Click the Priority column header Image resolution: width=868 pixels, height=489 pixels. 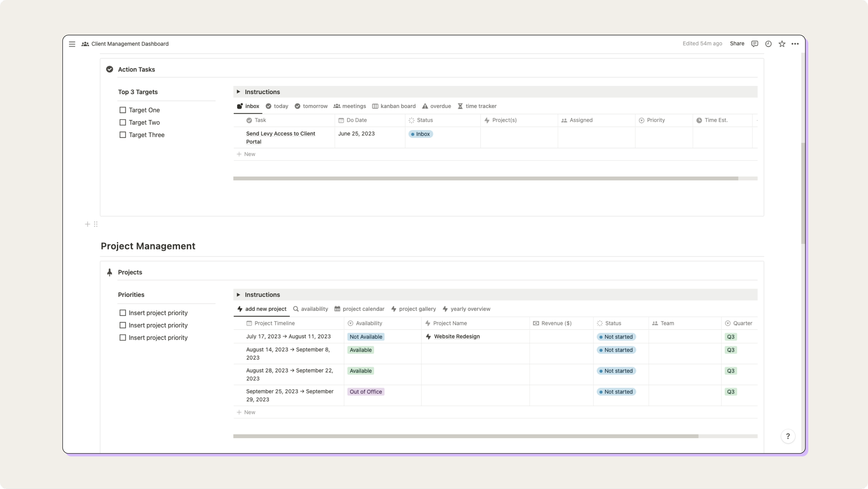click(664, 120)
